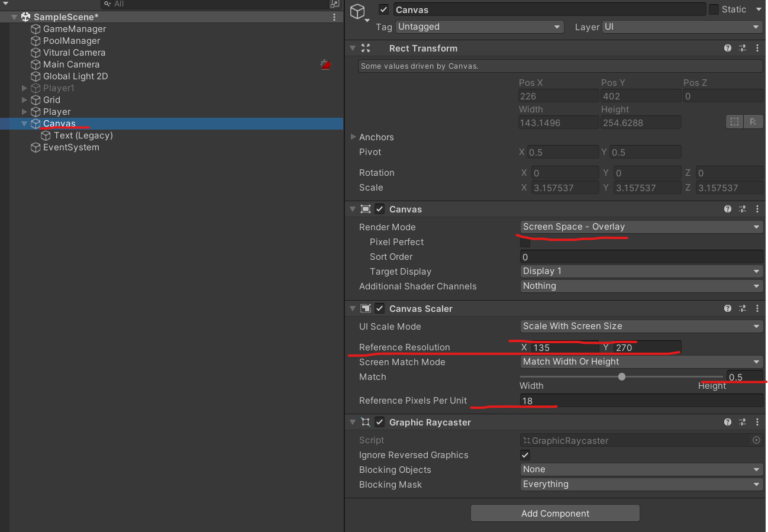
Task: Click the Rect Transform raw edit mode button
Action: [x=753, y=122]
